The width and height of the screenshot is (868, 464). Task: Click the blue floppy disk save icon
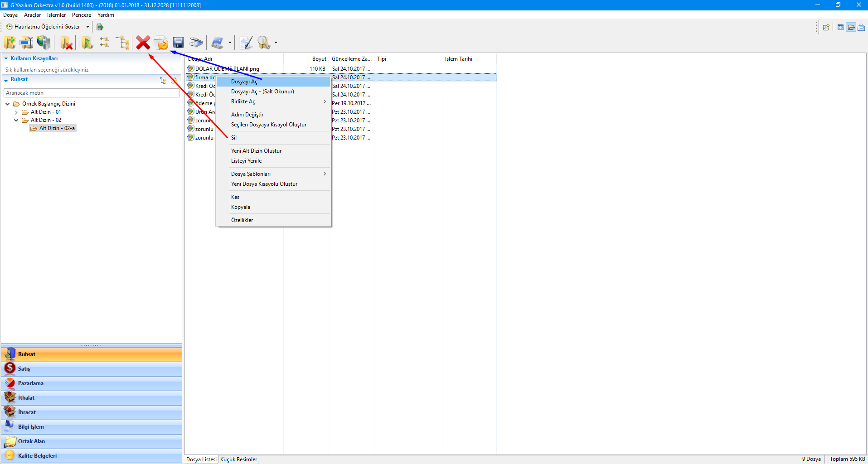pos(179,43)
